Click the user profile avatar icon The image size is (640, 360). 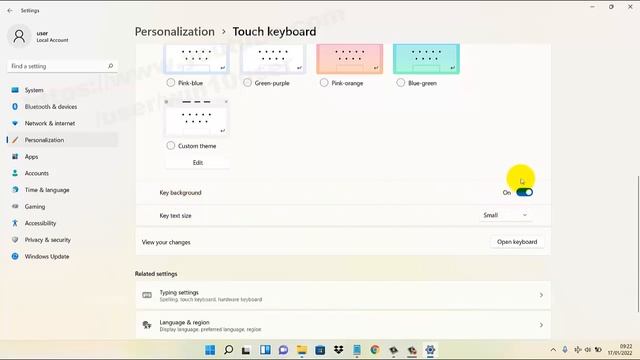(19, 36)
